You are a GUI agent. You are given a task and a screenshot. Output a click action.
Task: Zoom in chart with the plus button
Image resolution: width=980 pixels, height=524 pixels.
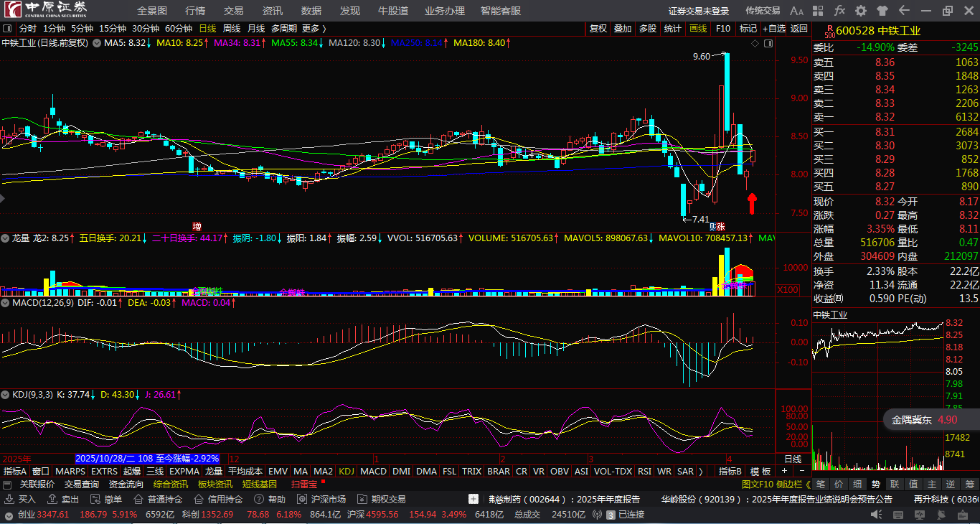tap(784, 471)
